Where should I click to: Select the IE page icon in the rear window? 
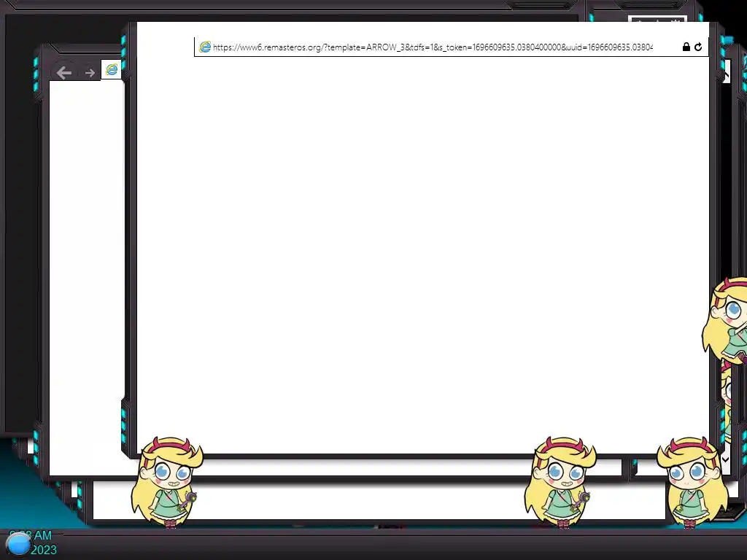112,69
